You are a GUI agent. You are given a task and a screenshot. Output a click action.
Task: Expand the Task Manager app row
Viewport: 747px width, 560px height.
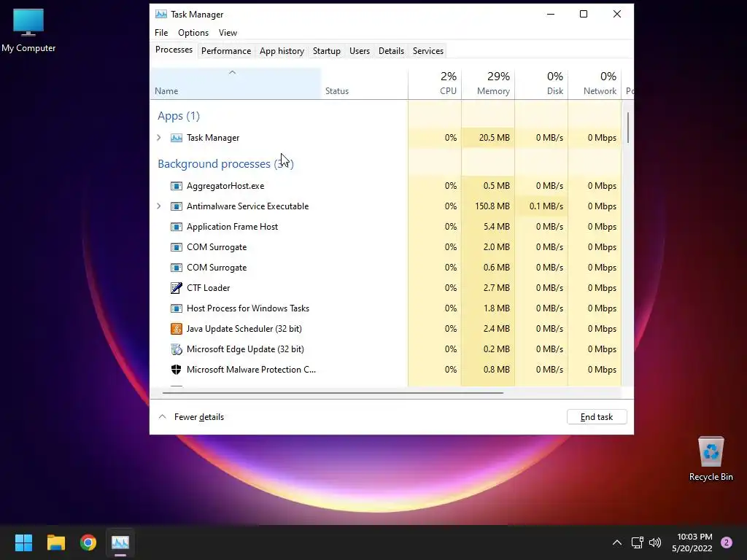click(x=159, y=138)
